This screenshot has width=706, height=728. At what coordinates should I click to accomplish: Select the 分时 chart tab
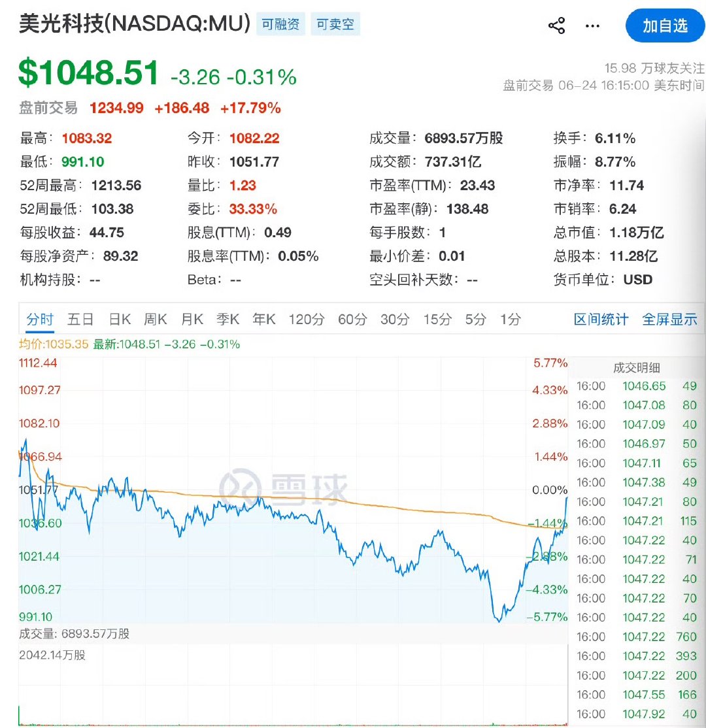[x=40, y=320]
